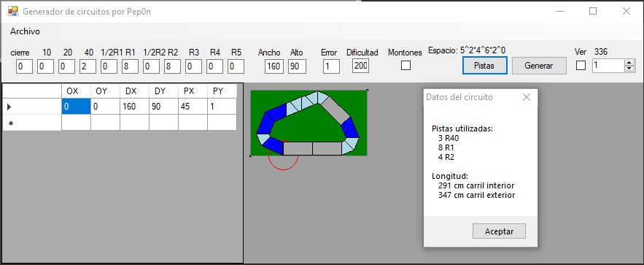
Task: Focus the Dificultad input field
Action: pos(360,66)
